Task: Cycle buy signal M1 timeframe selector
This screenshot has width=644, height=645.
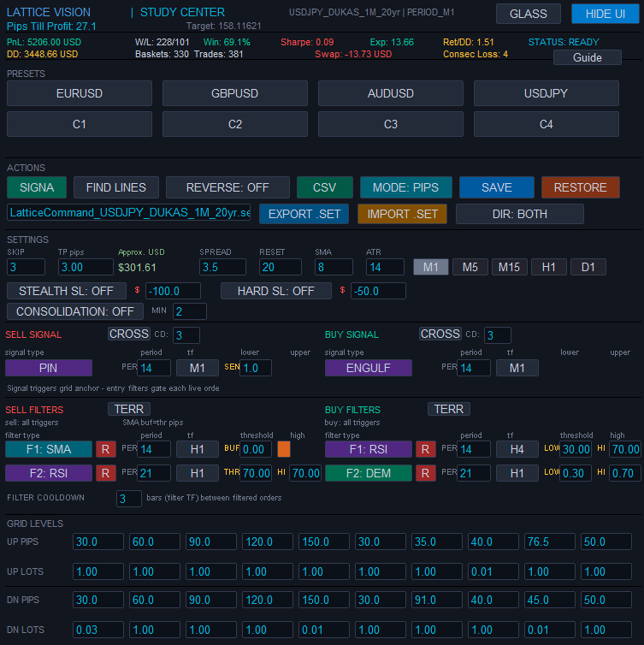Action: tap(517, 368)
